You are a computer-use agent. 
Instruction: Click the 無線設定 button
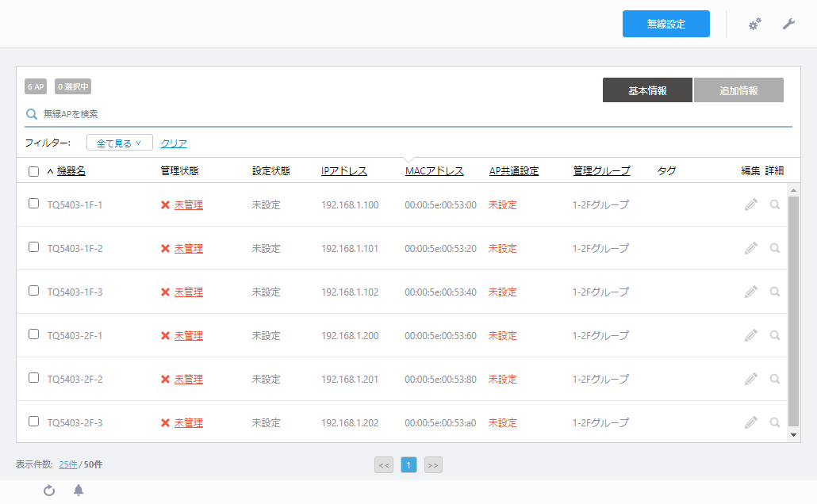click(x=666, y=24)
